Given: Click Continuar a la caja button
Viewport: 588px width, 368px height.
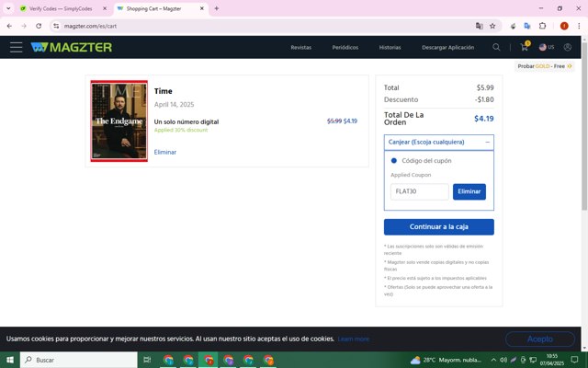Looking at the screenshot, I should [x=439, y=227].
